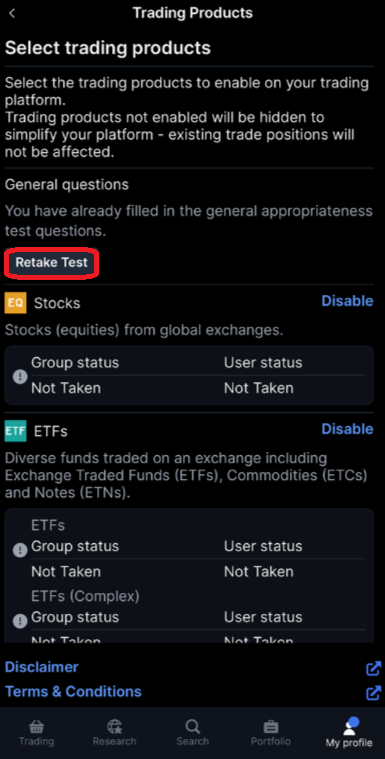Open Terms & Conditions external link icon
This screenshot has width=385, height=759.
click(373, 693)
